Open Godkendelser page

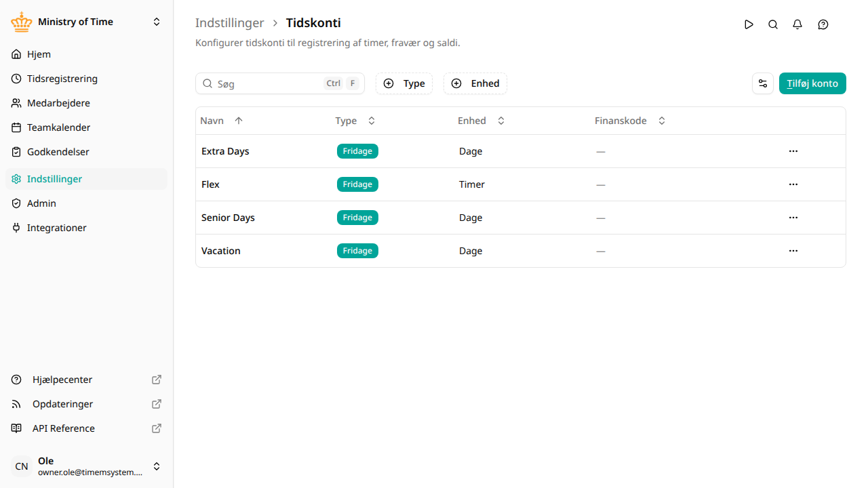pos(86,152)
